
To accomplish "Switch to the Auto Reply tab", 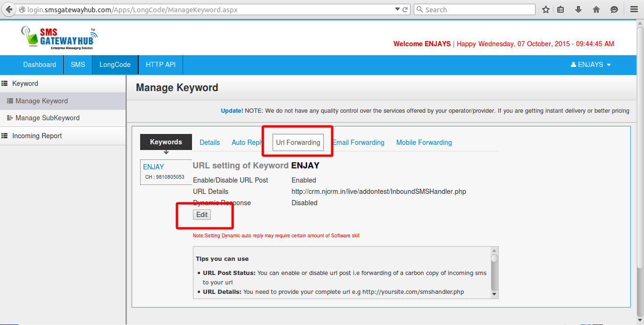I will [x=248, y=142].
